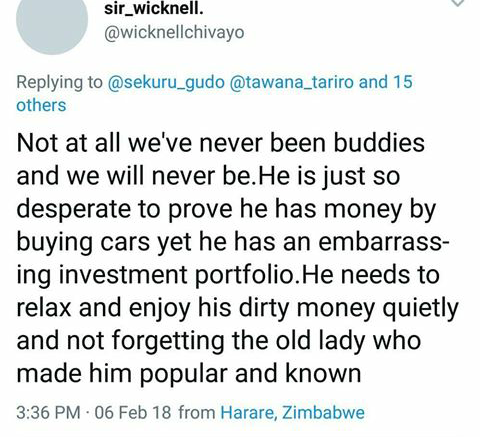Screen dimensions: 480x437
Task: Open the sir_wicknell. display name profile
Action: pyautogui.click(x=154, y=8)
